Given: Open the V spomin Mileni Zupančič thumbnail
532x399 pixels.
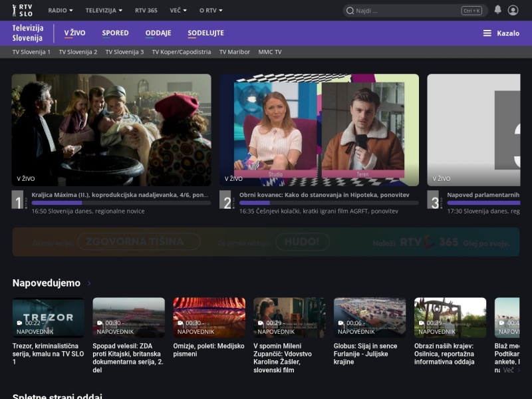Looking at the screenshot, I should click(x=289, y=318).
